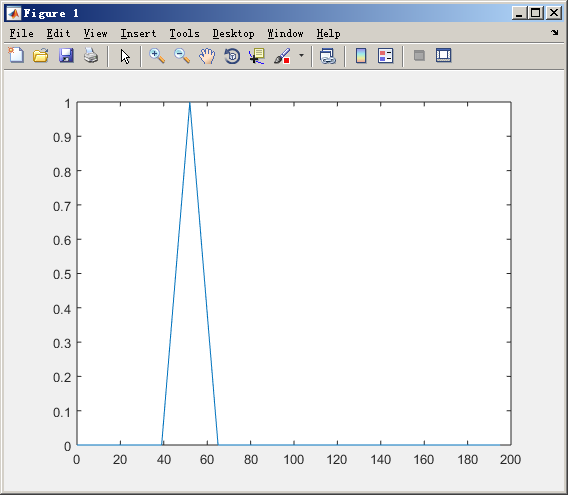Select the Zoom In magnifier tool
The width and height of the screenshot is (568, 495).
click(157, 56)
